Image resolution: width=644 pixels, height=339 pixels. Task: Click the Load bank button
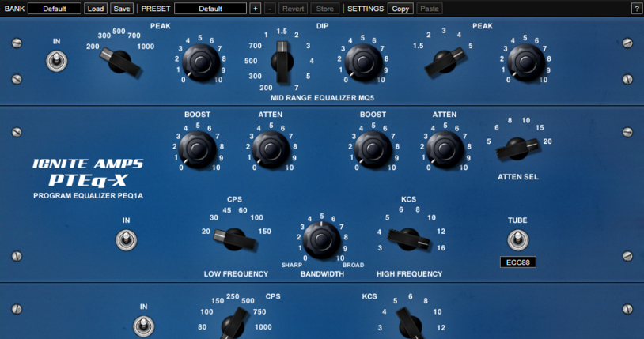[x=95, y=9]
